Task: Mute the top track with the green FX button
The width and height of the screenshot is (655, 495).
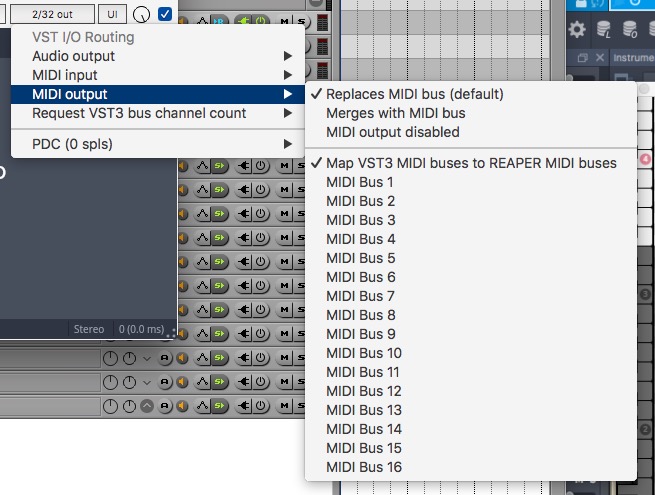Action: click(x=284, y=21)
